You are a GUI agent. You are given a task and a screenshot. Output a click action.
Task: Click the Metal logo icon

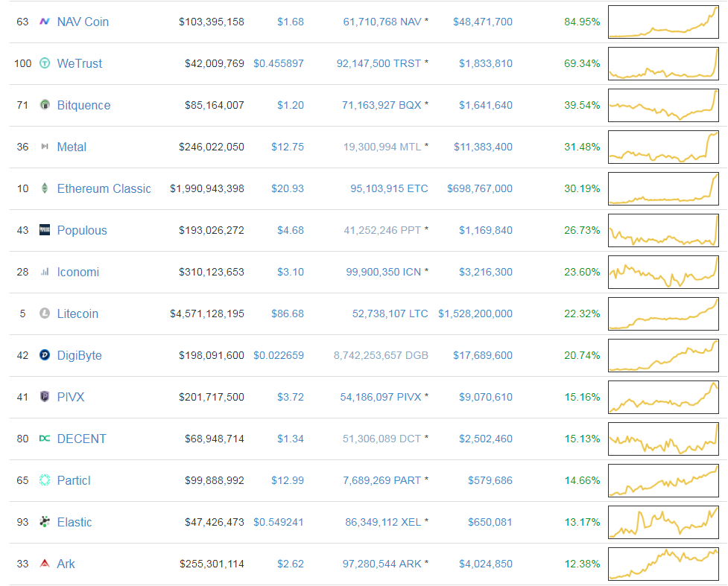click(x=45, y=147)
